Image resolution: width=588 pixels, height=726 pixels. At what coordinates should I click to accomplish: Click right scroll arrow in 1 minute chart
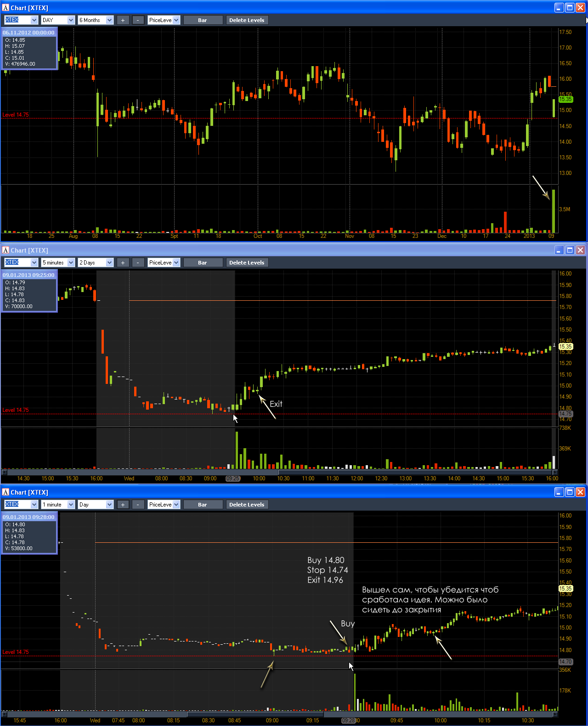click(x=555, y=715)
